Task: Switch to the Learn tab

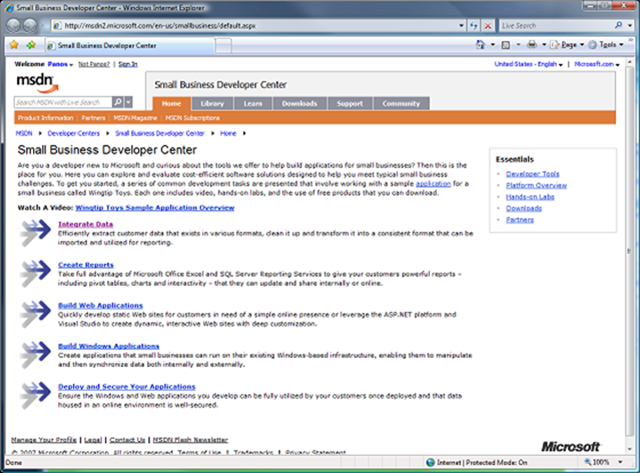Action: (x=253, y=104)
